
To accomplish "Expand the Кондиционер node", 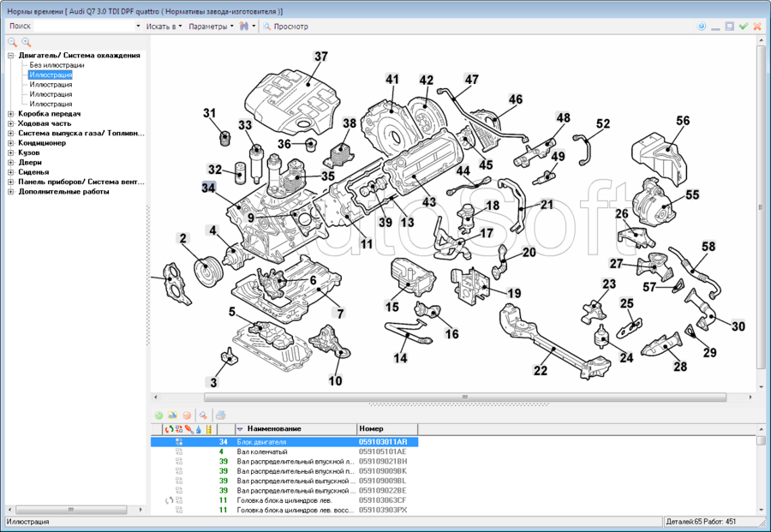I will pyautogui.click(x=11, y=143).
